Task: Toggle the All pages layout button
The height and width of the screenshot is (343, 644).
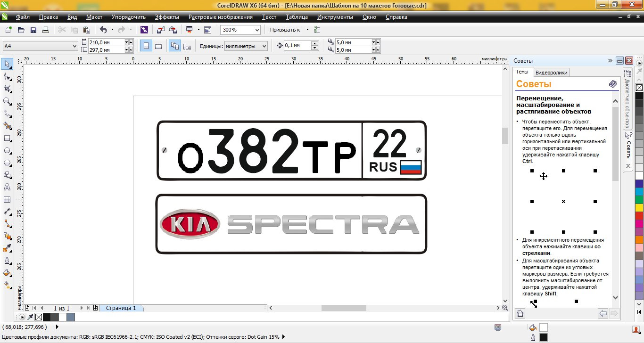Action: (x=174, y=46)
